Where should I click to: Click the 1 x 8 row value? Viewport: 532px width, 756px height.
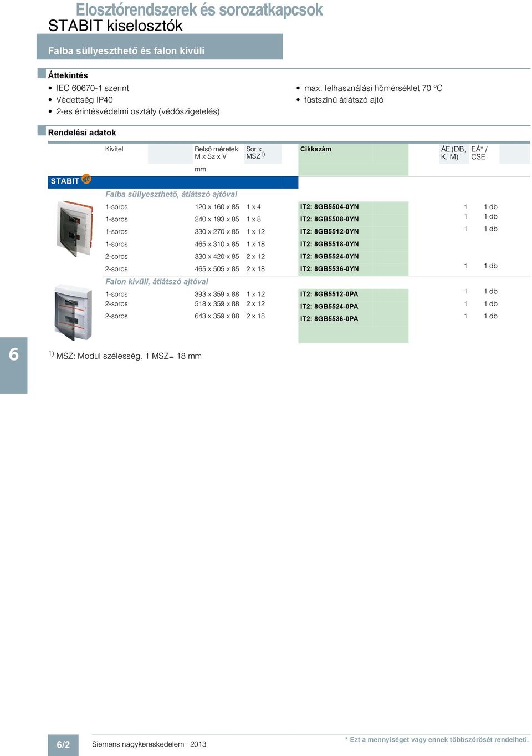click(254, 219)
